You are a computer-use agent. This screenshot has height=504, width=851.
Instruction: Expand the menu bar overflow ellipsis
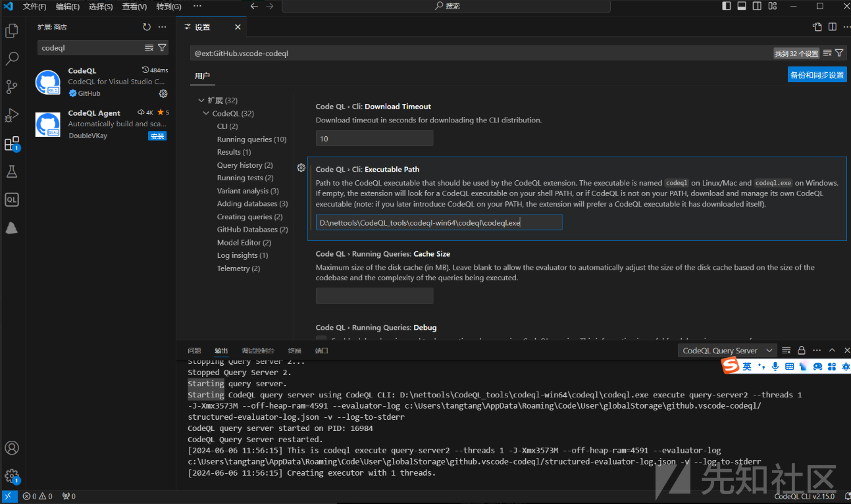point(197,6)
